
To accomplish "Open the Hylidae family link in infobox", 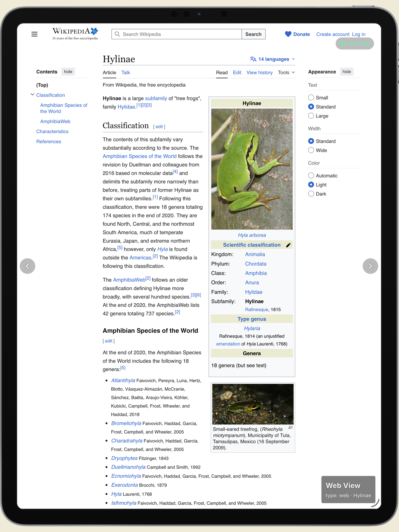I will 253,292.
